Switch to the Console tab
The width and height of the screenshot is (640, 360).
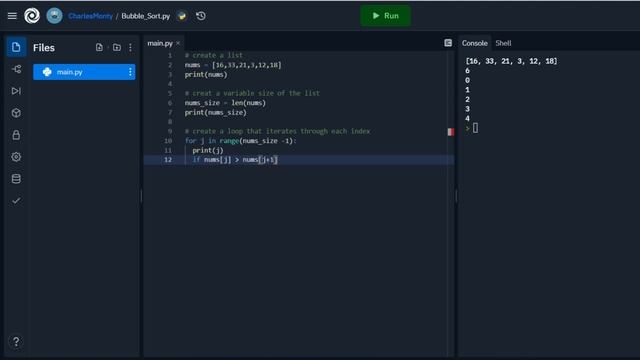pyautogui.click(x=474, y=43)
